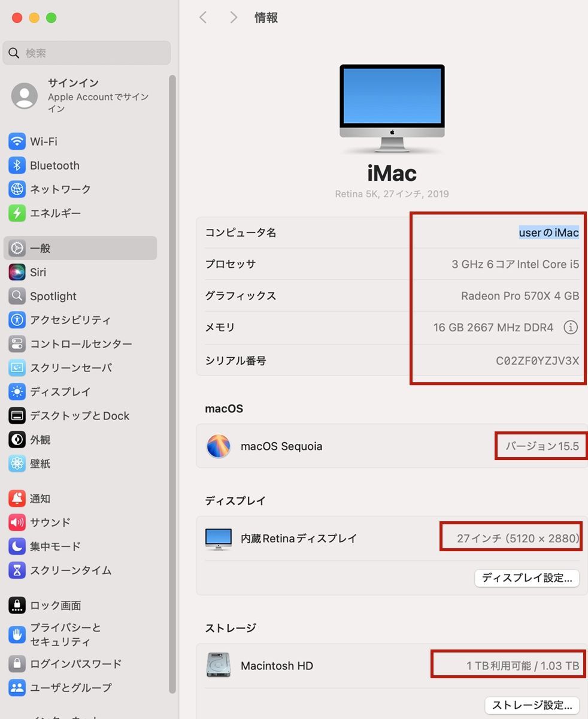Image resolution: width=588 pixels, height=719 pixels.
Task: Open the サウンド speaker icon
Action: tap(17, 522)
